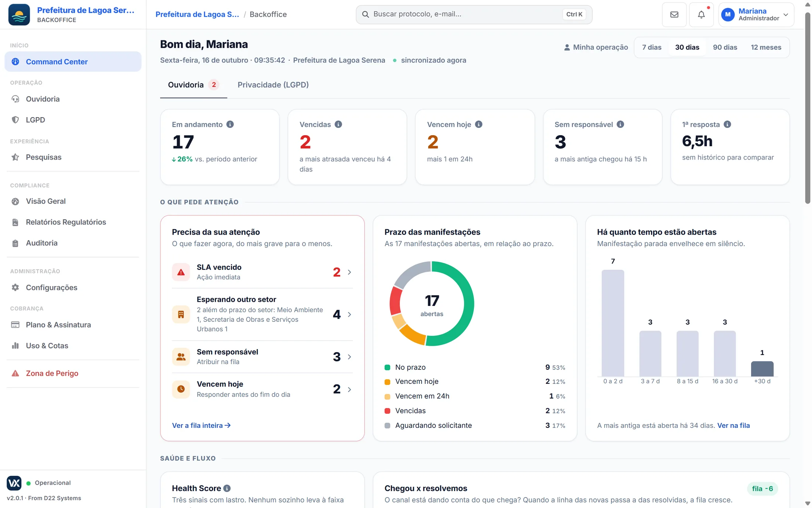Click the 16 a 30 d bar
Screen dimensions: 812x508
tap(725, 354)
